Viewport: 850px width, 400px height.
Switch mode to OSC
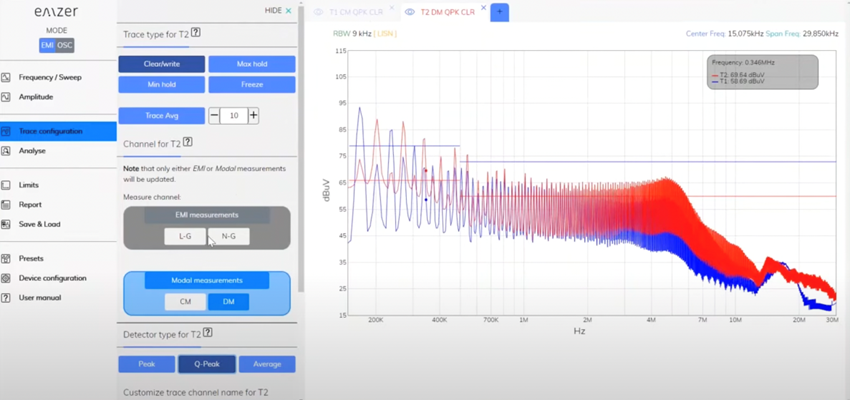[65, 46]
